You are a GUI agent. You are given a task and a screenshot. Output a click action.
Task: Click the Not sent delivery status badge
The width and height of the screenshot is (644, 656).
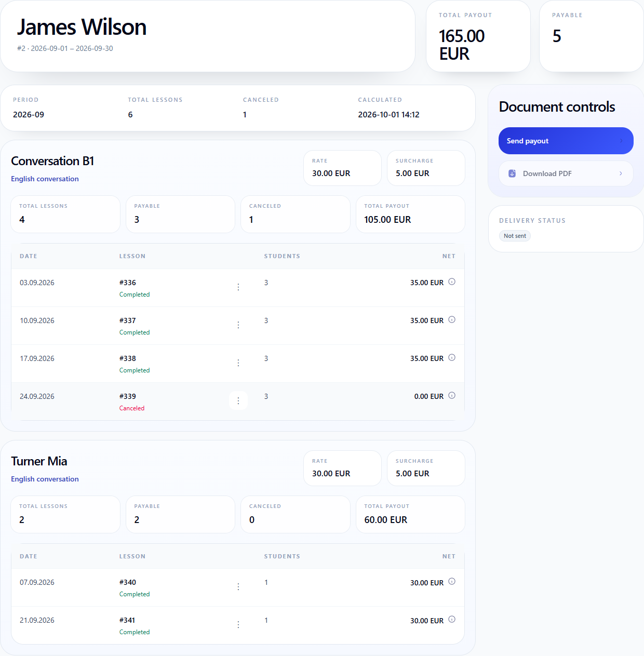tap(515, 236)
